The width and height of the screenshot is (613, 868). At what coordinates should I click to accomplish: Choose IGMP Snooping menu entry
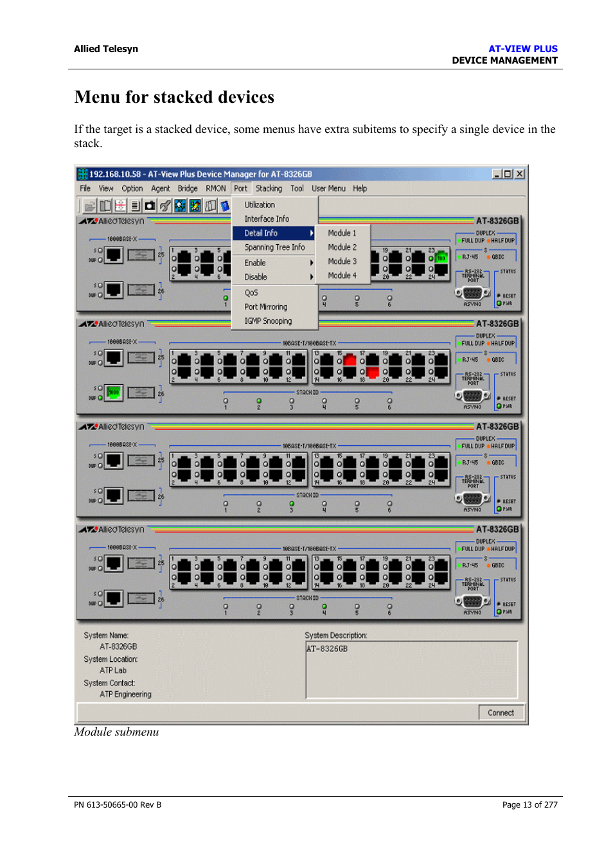tap(274, 321)
